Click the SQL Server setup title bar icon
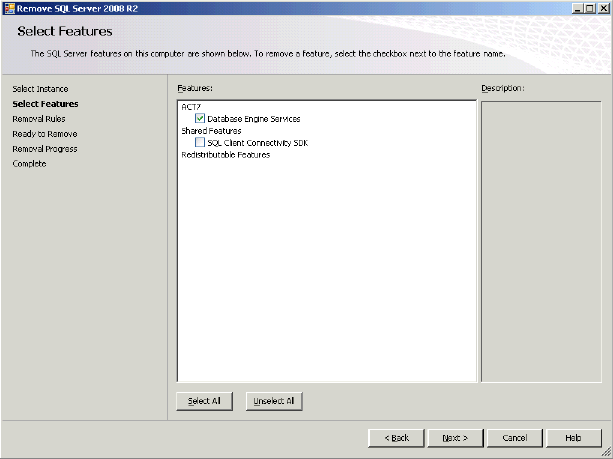This screenshot has height=459, width=613. tap(9, 9)
